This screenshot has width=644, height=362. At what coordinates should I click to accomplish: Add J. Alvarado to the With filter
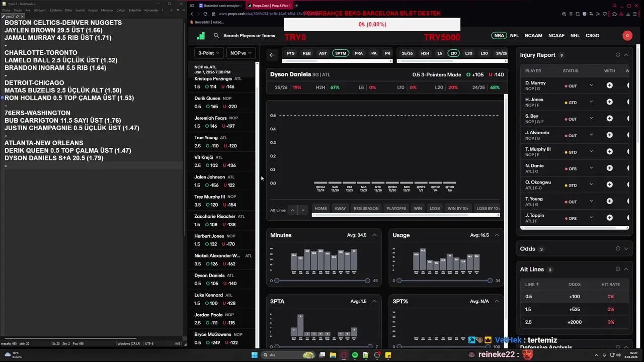[x=609, y=135]
